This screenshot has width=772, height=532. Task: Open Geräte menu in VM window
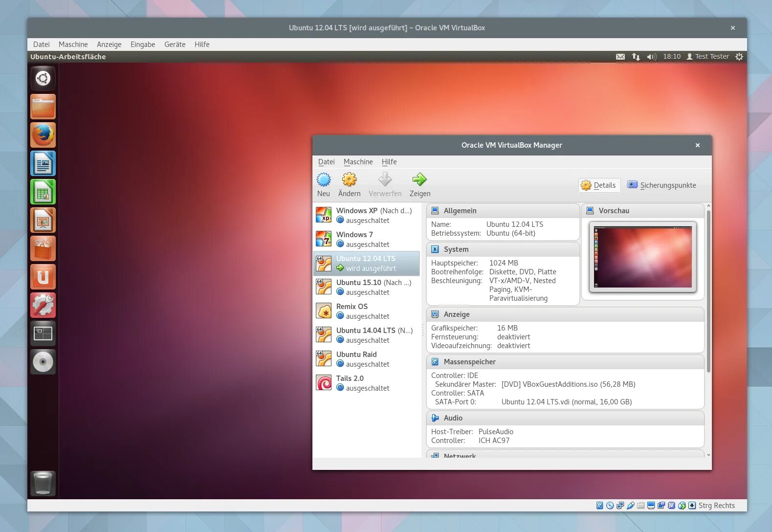(x=175, y=44)
